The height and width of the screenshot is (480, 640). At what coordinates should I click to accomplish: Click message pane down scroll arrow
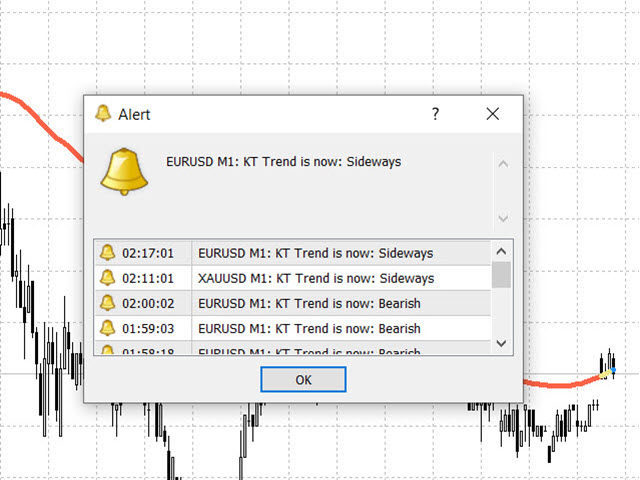[x=503, y=218]
